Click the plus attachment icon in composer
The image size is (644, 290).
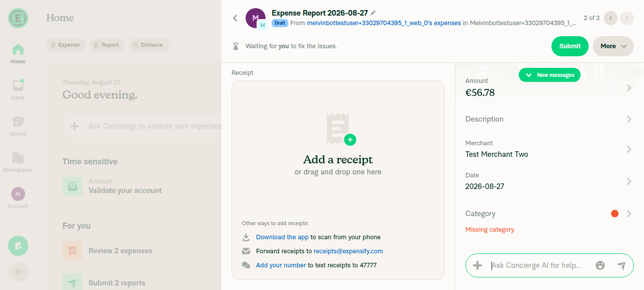point(478,265)
